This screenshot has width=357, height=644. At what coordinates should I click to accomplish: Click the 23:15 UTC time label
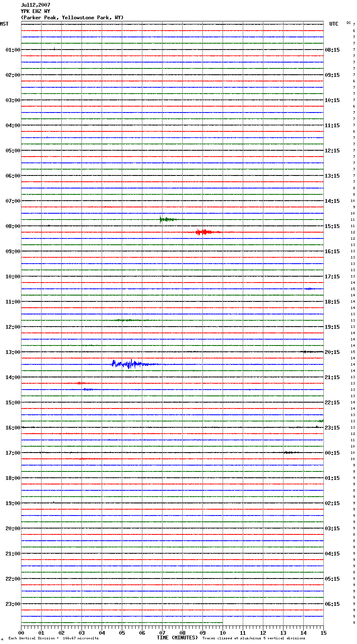pos(332,428)
